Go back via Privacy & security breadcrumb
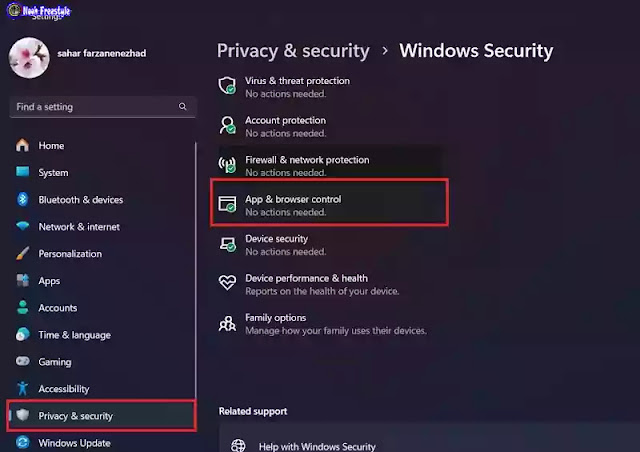The image size is (640, 452). (293, 51)
